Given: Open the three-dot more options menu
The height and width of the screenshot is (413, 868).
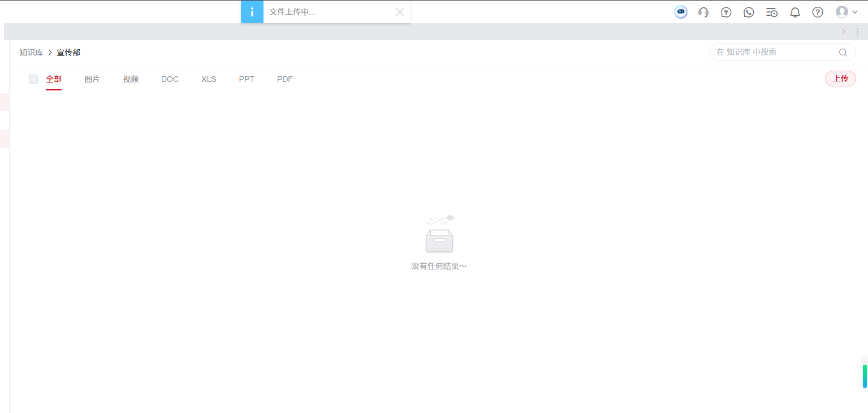Looking at the screenshot, I should pos(858,31).
